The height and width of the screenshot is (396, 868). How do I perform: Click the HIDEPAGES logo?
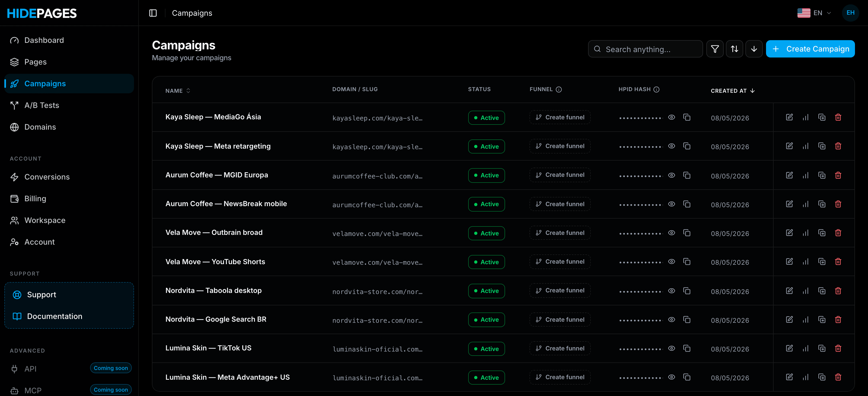click(x=42, y=13)
